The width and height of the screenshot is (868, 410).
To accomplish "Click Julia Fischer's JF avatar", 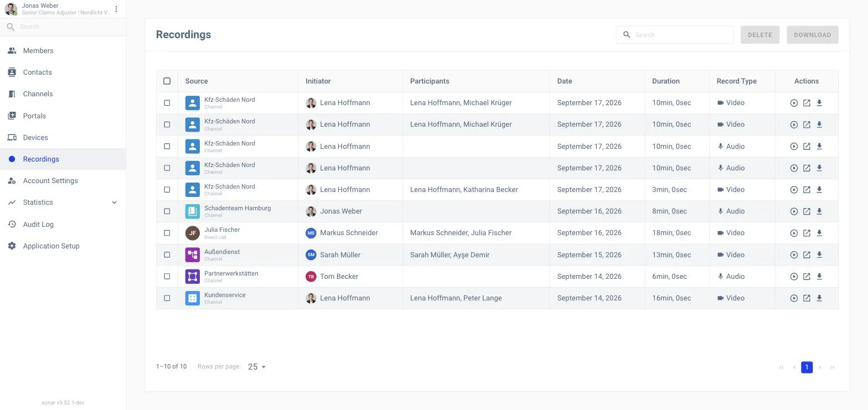I will coord(192,233).
